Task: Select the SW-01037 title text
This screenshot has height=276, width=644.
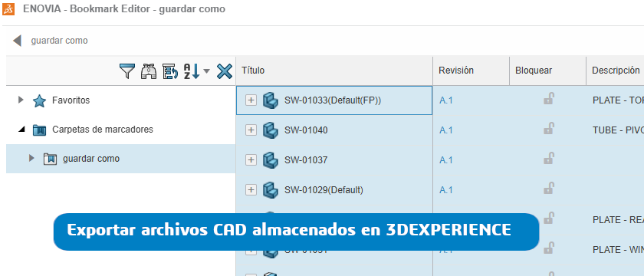Action: (x=306, y=159)
